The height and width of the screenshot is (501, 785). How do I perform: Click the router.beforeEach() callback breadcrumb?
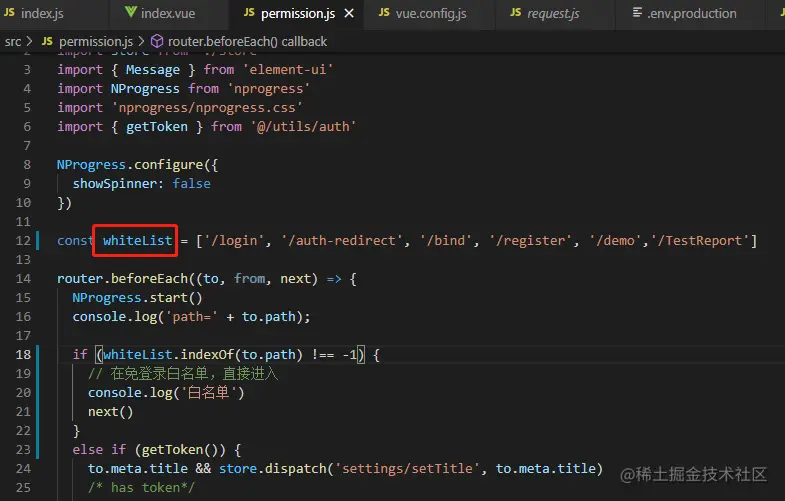coord(247,42)
